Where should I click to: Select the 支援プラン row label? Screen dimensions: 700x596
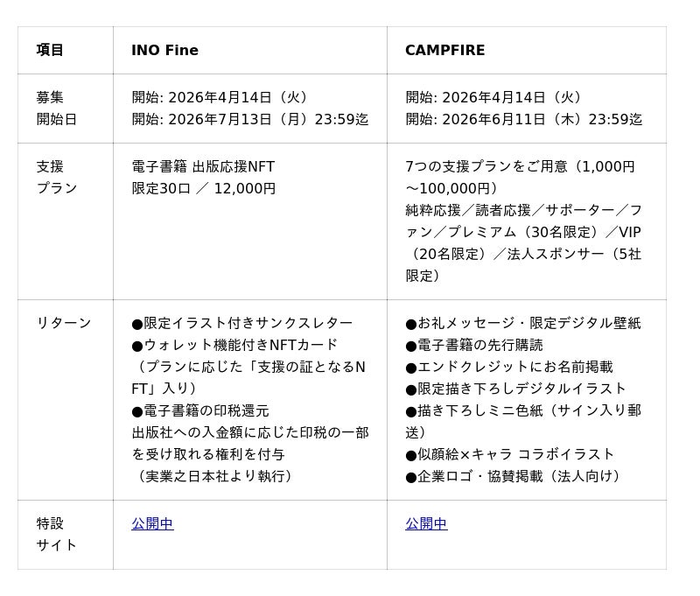56,177
